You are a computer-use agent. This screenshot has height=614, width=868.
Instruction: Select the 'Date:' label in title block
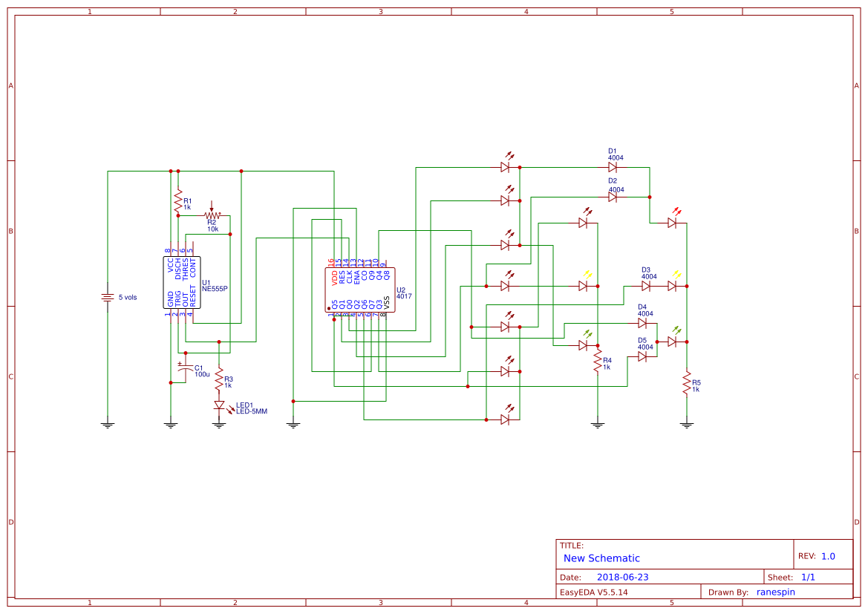(570, 577)
